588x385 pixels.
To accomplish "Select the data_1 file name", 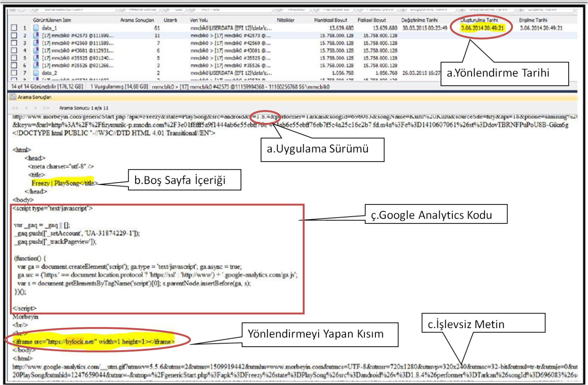I will tap(49, 28).
